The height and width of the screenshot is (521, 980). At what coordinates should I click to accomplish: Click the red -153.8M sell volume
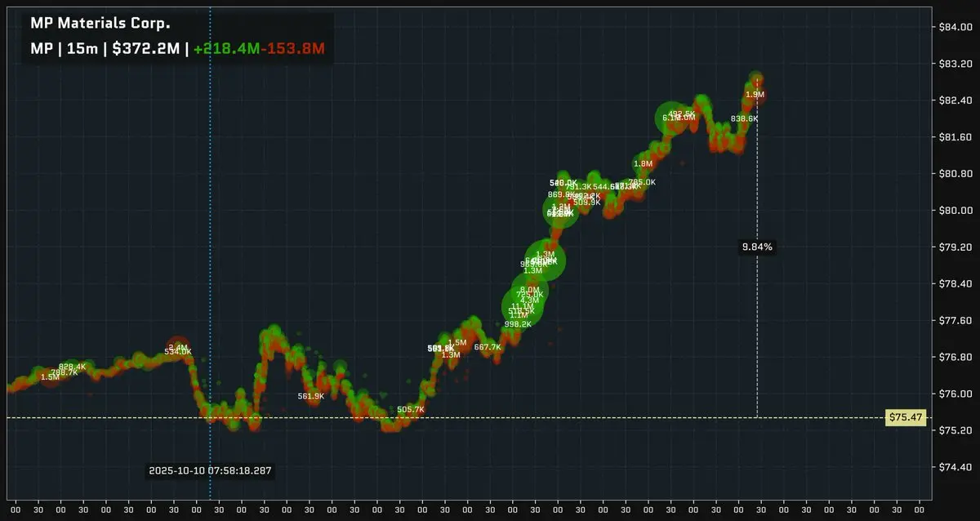pyautogui.click(x=292, y=49)
